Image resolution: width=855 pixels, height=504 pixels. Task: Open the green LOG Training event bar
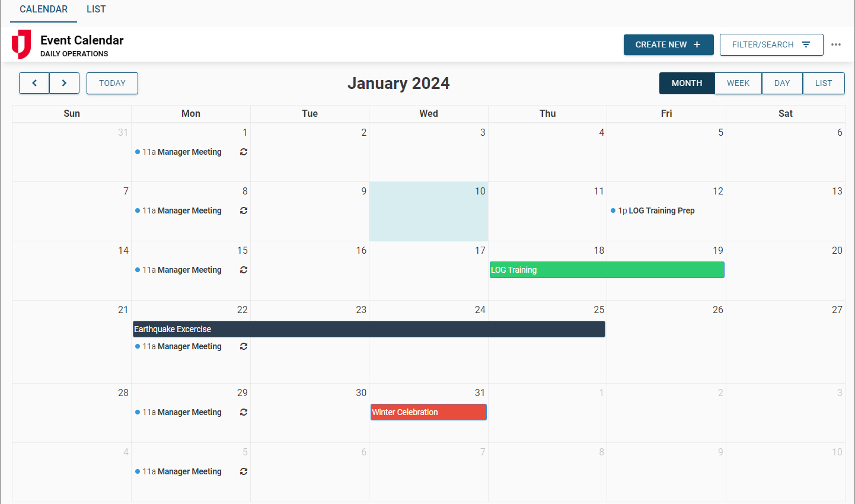coord(607,270)
